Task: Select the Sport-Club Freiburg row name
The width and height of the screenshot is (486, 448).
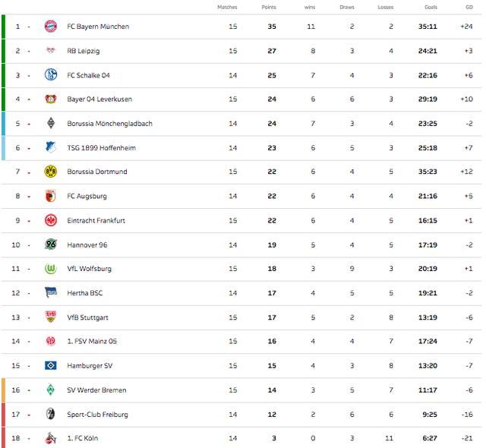Action: tap(97, 415)
